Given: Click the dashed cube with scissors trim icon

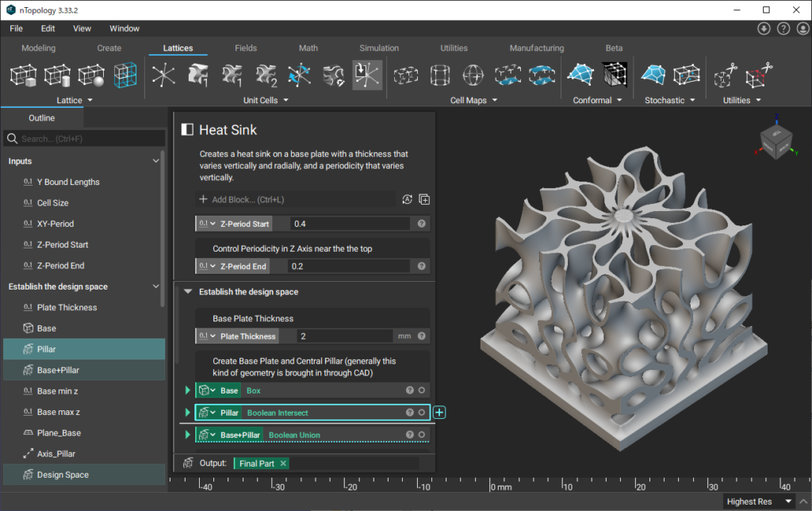Looking at the screenshot, I should point(726,75).
